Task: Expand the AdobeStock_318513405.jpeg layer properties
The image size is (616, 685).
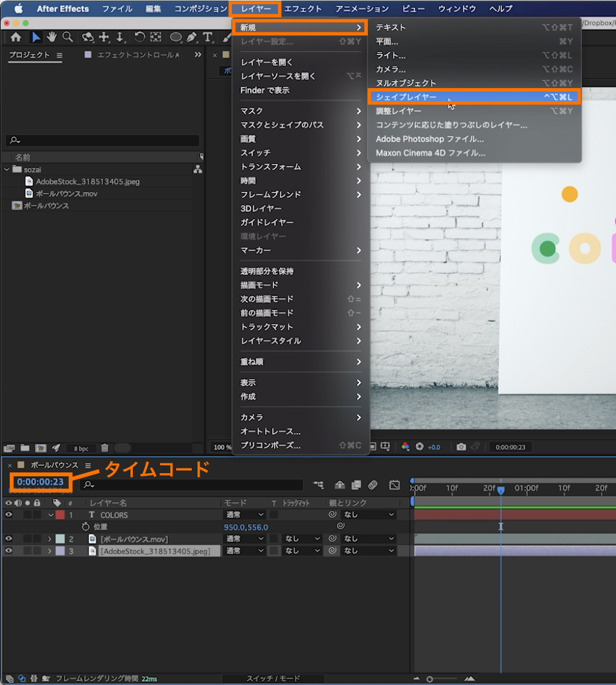Action: pyautogui.click(x=50, y=551)
